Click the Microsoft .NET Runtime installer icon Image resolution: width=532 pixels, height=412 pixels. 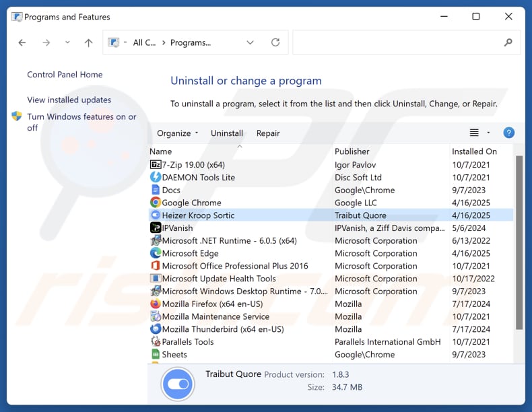156,240
